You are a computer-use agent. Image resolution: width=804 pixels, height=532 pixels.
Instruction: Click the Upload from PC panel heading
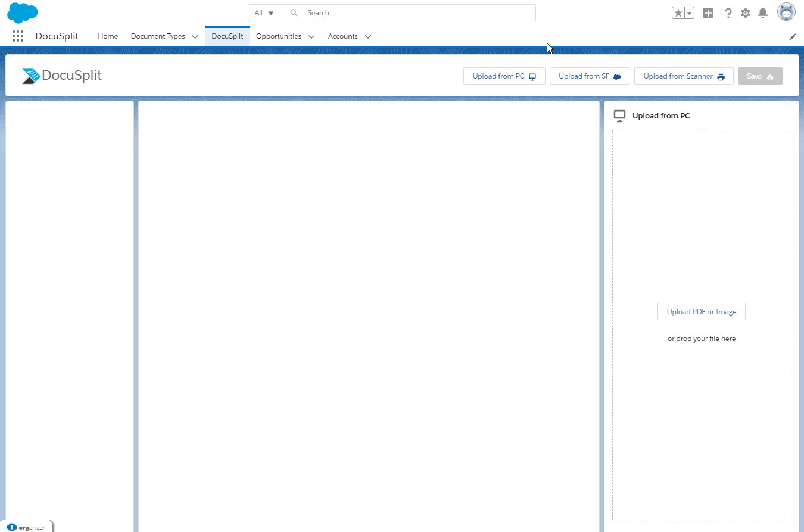(661, 116)
